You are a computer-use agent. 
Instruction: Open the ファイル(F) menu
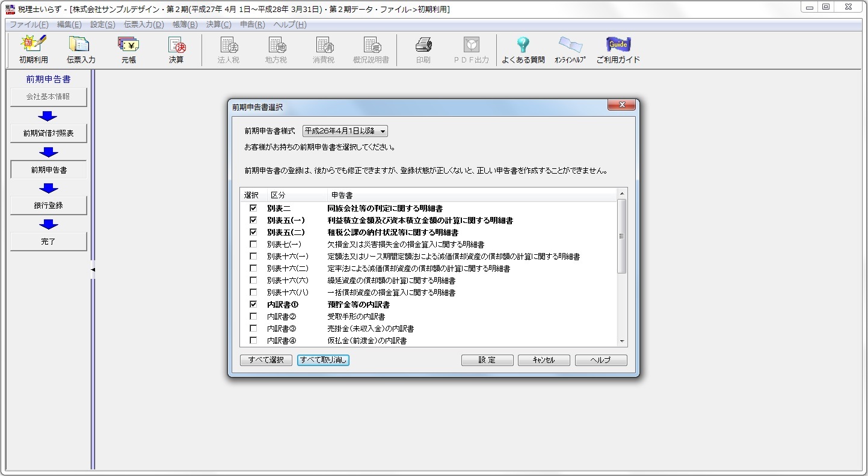pos(29,25)
